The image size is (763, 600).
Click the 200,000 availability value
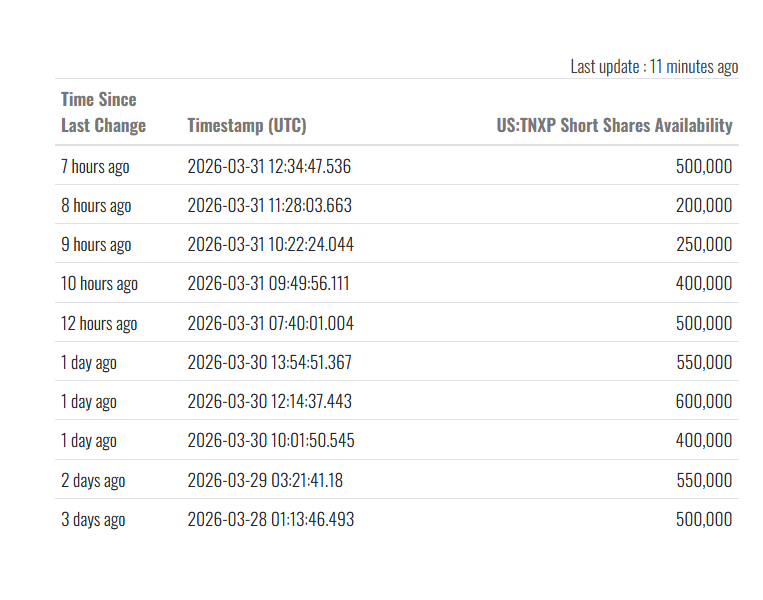point(704,205)
